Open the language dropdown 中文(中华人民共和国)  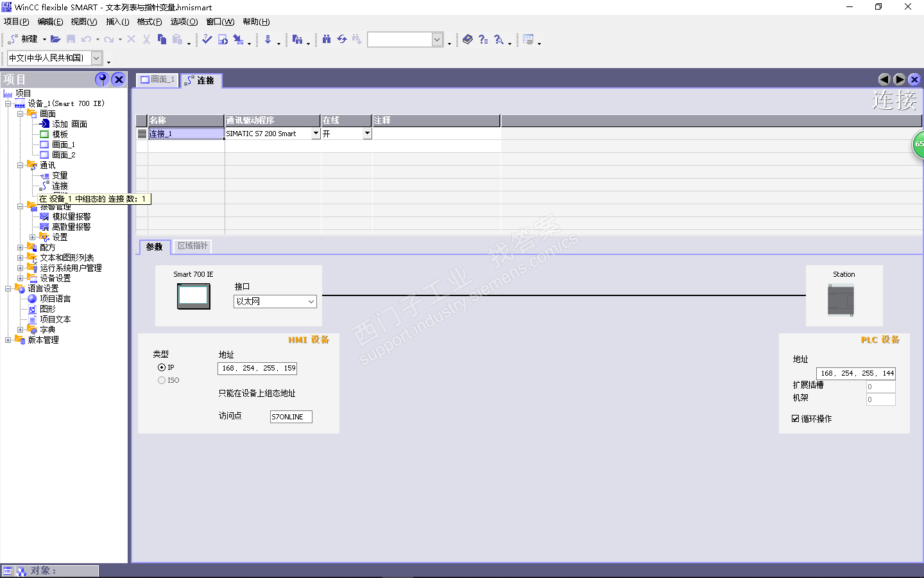96,58
